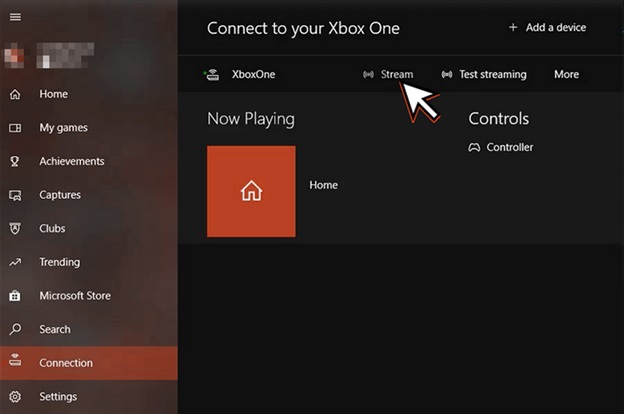Go to the Achievements menu label
This screenshot has width=624, height=414.
(72, 161)
